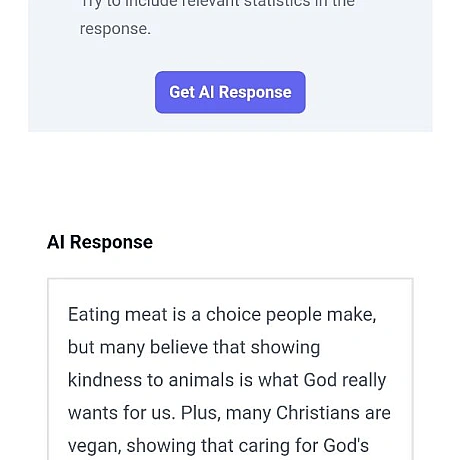Click the line 'Eating meat is a choice people make'

[222, 315]
